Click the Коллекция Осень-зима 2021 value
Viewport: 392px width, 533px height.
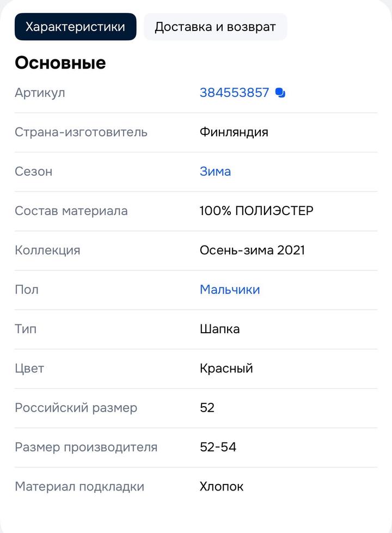tap(253, 250)
